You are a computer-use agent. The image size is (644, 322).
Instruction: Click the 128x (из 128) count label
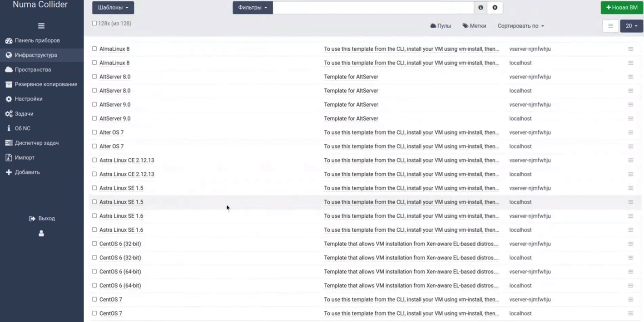(114, 23)
